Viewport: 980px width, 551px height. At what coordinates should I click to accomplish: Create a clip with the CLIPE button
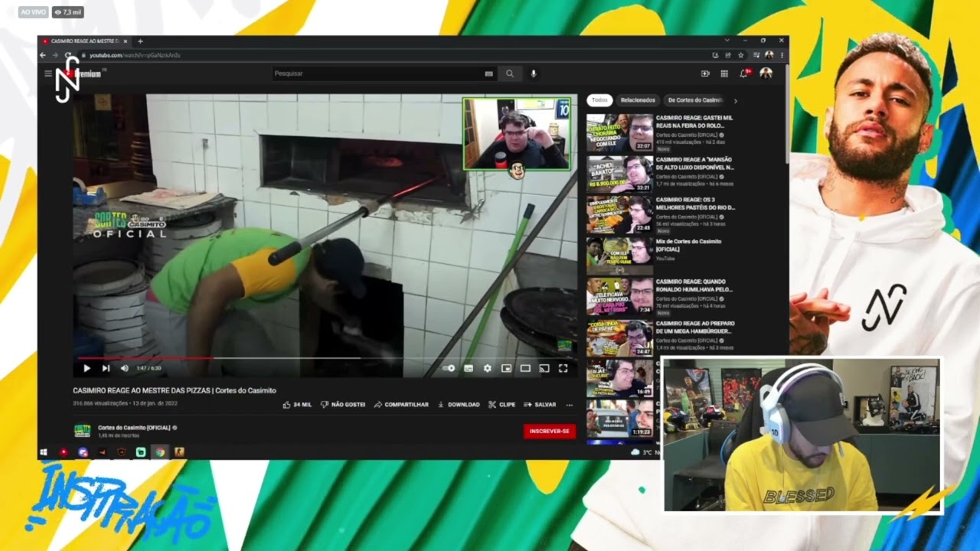[501, 404]
